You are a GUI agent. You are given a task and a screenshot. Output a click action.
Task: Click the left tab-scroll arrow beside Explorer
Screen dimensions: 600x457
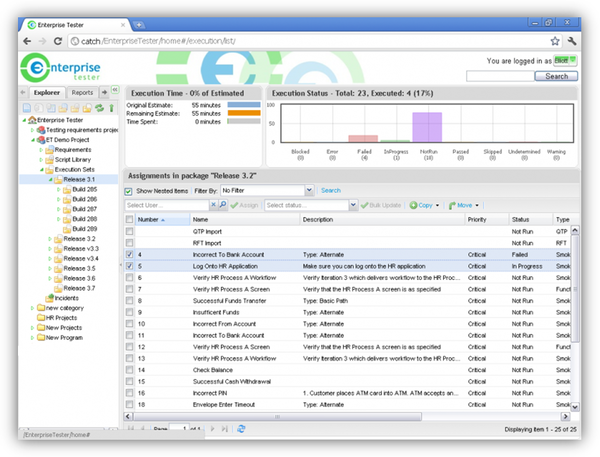23,92
